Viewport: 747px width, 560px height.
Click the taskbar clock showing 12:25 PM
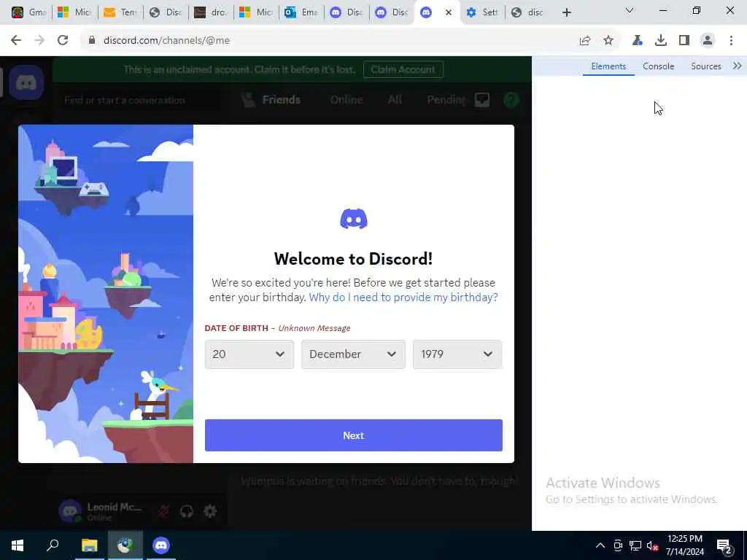pos(684,545)
